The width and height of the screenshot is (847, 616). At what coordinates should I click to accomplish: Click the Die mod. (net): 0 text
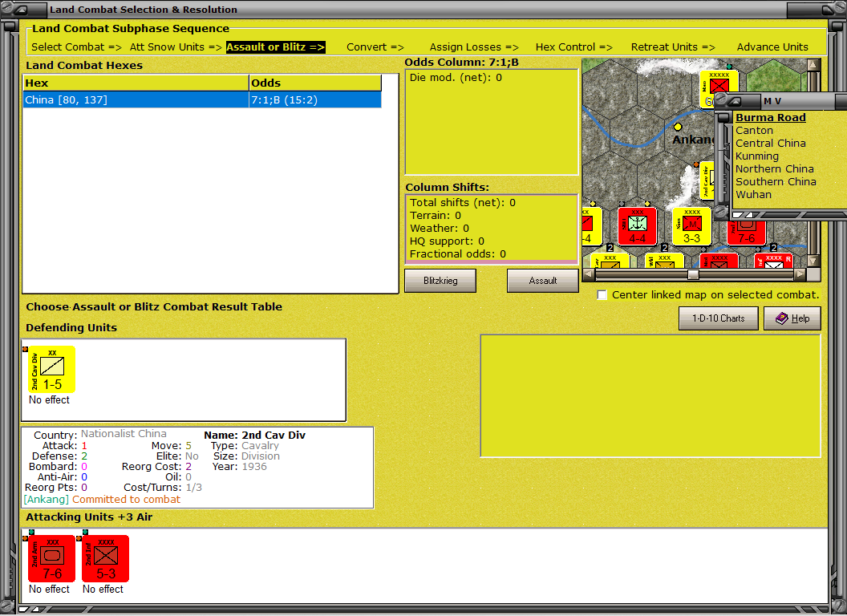coord(456,77)
